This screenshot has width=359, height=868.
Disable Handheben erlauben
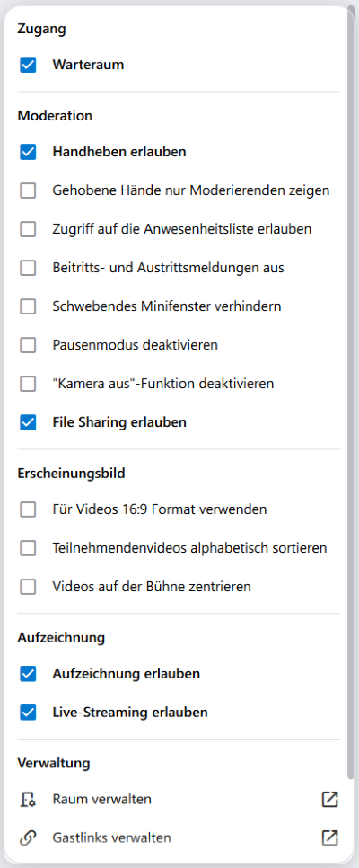(28, 152)
